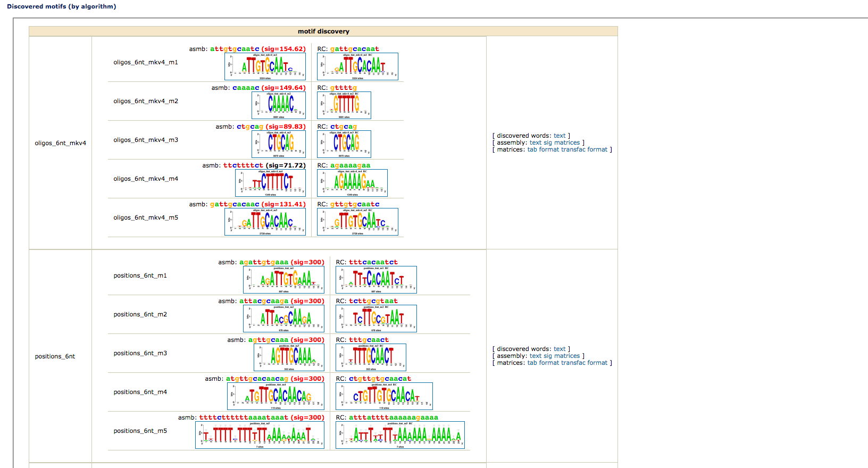Open the tcttgcgtaat RC logo
Image resolution: width=868 pixels, height=468 pixels.
pos(376,319)
